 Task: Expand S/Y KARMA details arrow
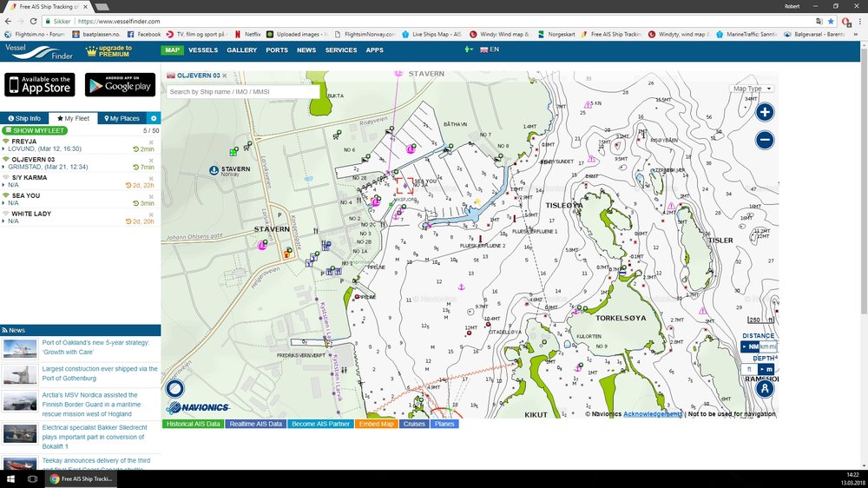3,185
